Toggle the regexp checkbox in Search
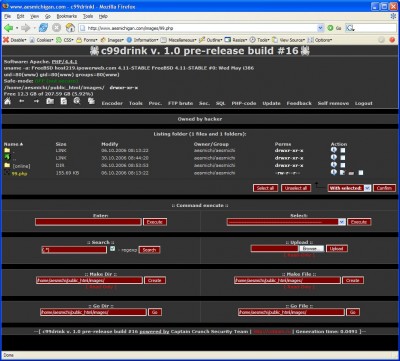Screen dimensions: 400x361 (112, 249)
